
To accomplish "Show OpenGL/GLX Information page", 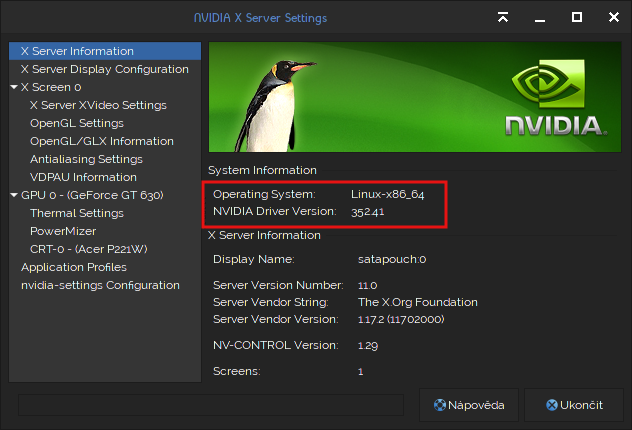I will pyautogui.click(x=102, y=141).
